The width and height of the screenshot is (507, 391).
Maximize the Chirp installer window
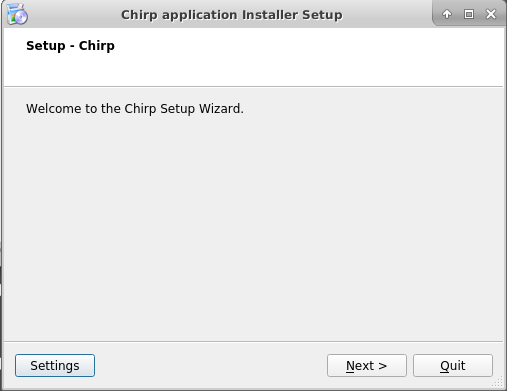pos(469,14)
